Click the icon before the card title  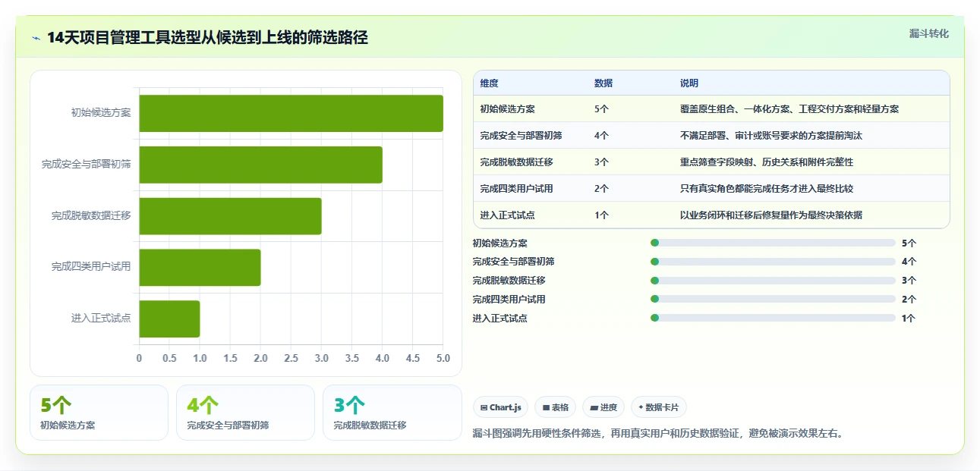[x=36, y=38]
